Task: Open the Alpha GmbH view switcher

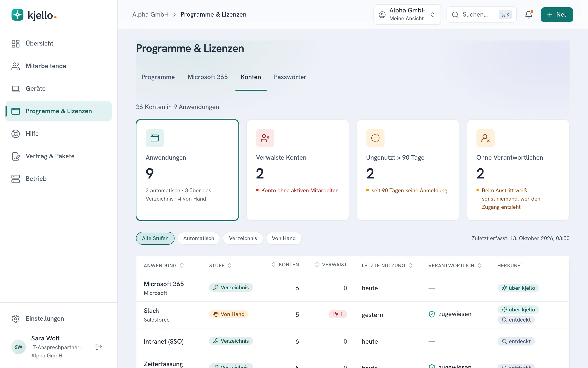Action: 407,14
